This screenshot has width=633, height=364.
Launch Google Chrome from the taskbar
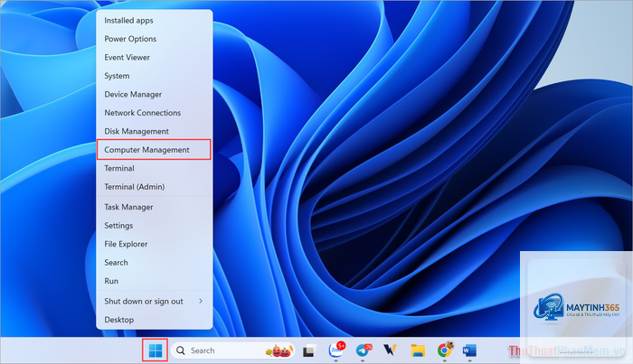445,350
